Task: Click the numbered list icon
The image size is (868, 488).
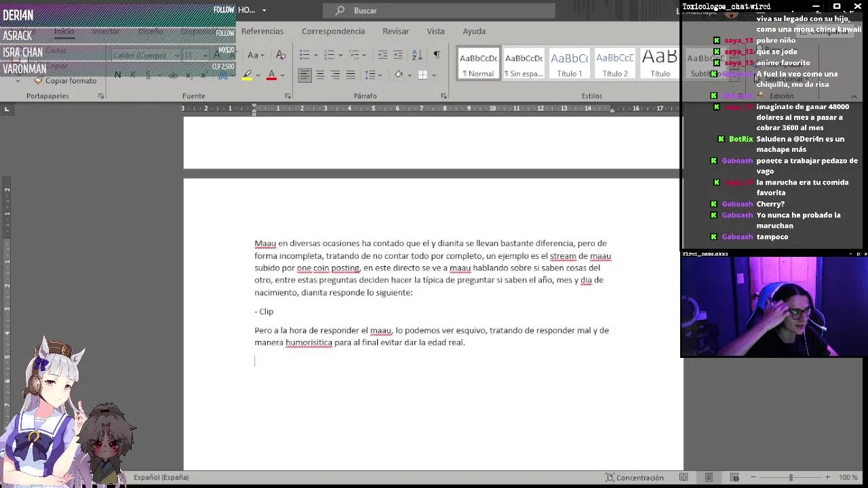Action: (329, 55)
